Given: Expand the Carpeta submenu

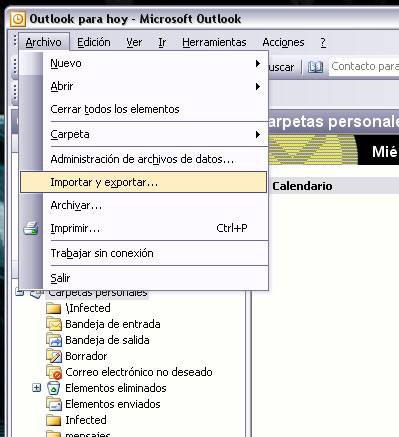Looking at the screenshot, I should pos(144,134).
